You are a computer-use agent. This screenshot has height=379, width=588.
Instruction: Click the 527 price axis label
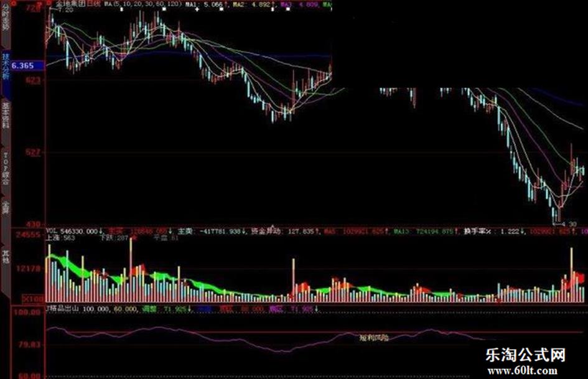click(32, 152)
